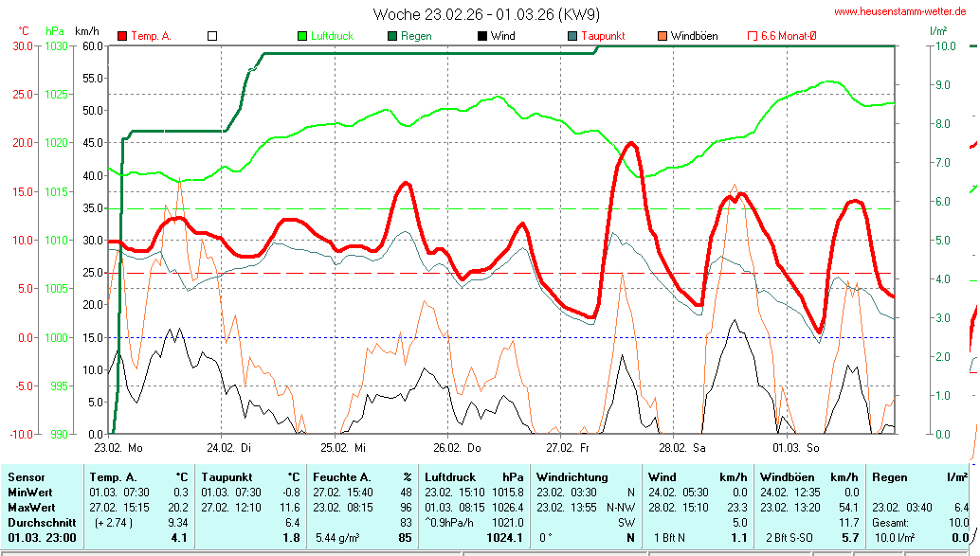Click the Windrichtung table header
This screenshot has width=980, height=556.
point(572,477)
